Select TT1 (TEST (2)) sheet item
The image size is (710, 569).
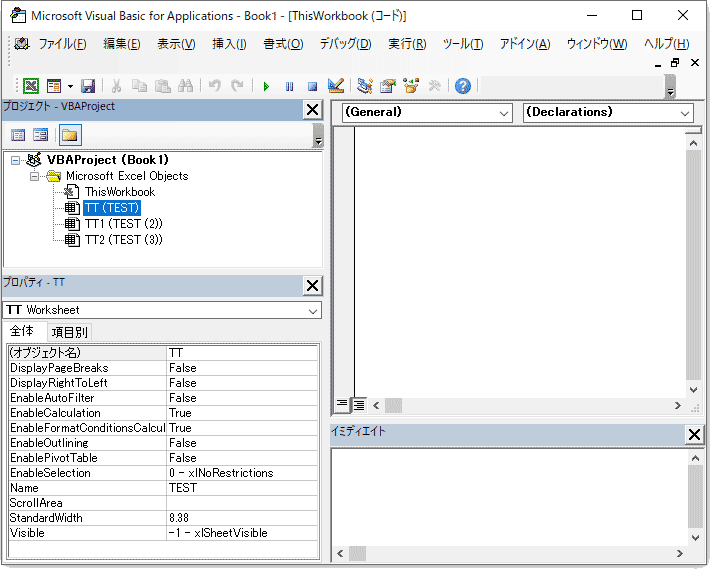pyautogui.click(x=124, y=224)
